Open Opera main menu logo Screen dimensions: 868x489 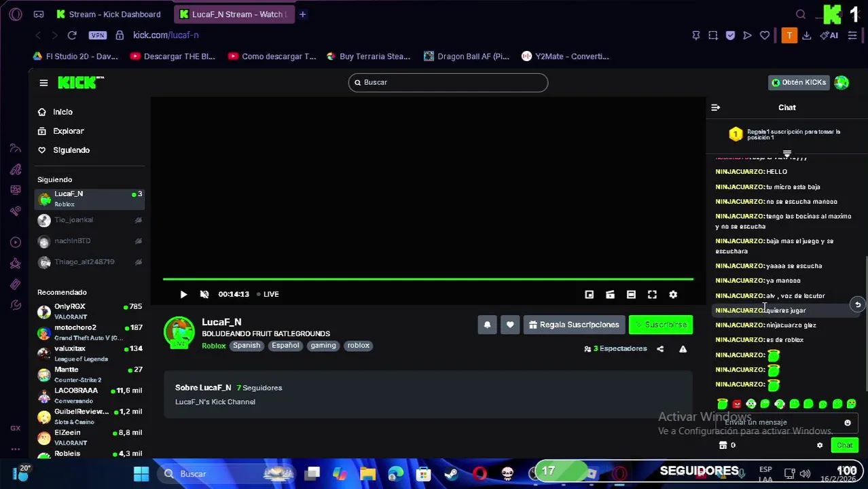(x=16, y=14)
